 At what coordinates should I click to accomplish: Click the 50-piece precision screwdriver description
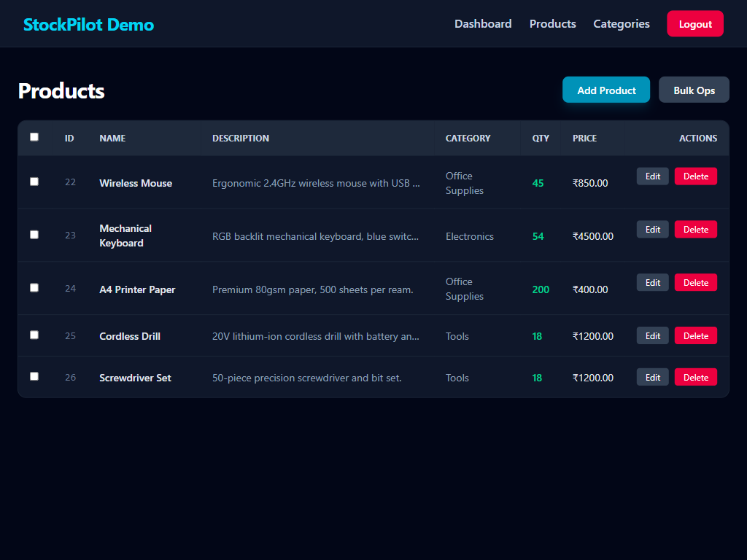307,378
